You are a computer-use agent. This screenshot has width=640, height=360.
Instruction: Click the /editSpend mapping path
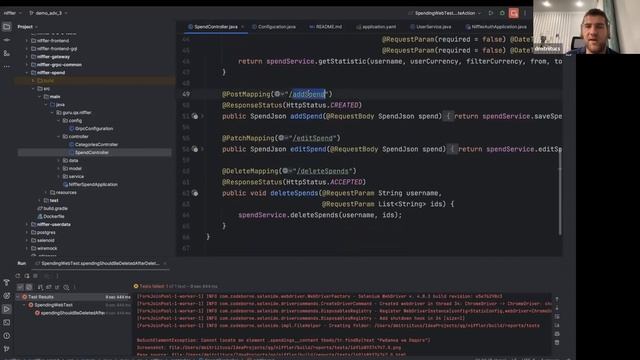click(314, 138)
